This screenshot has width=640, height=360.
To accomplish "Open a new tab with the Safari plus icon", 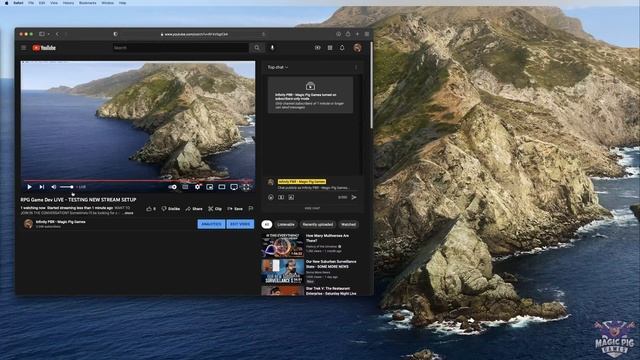I will coord(357,34).
